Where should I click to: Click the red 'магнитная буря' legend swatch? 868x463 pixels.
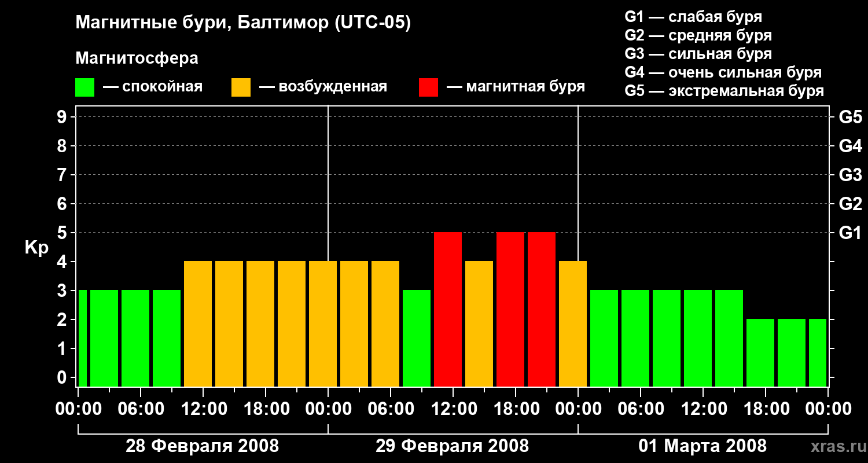click(x=428, y=87)
